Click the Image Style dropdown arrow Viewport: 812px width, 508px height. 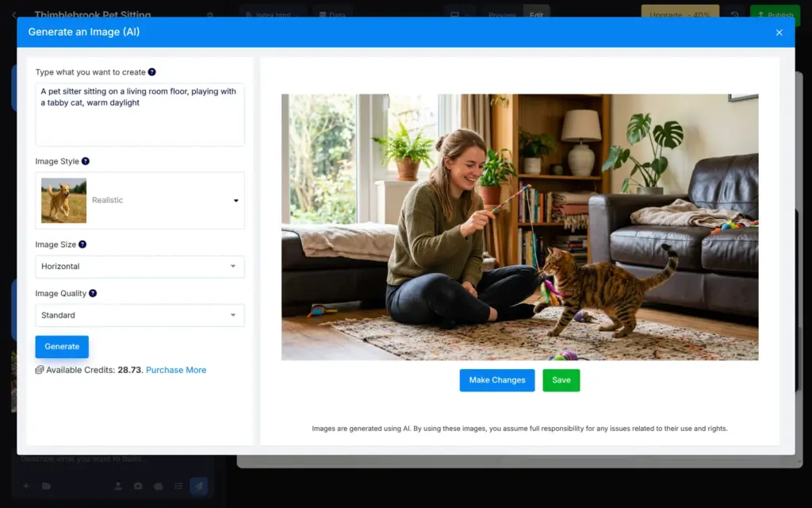click(236, 201)
